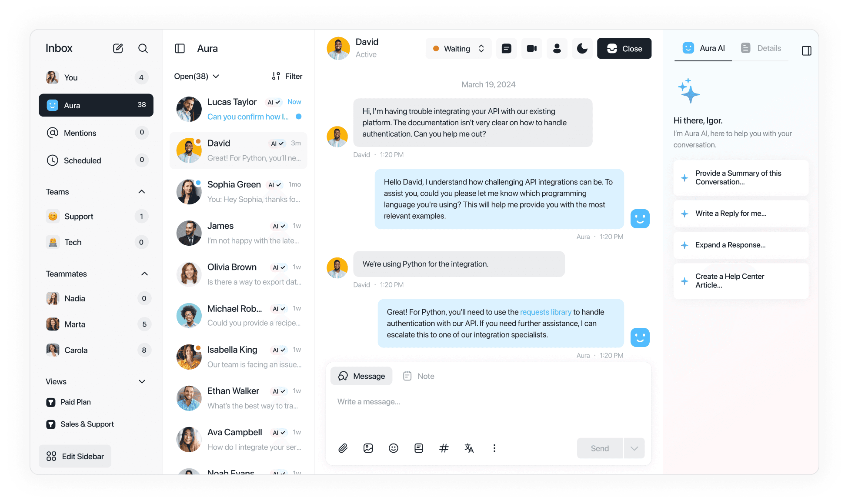The height and width of the screenshot is (504, 848).
Task: Click the video call icon for David
Action: click(531, 49)
